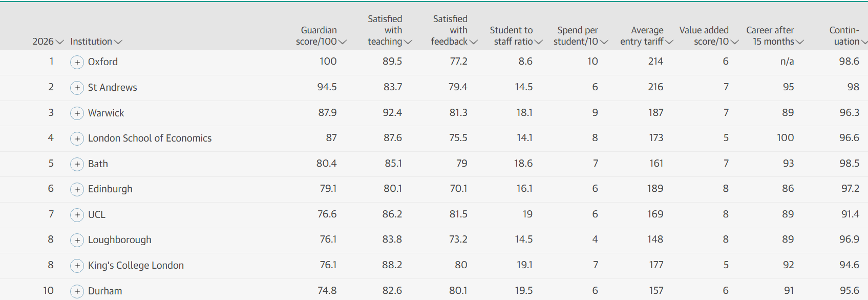Expand the Edinburgh row plus icon
Viewport: 868px width, 300px height.
(x=77, y=189)
